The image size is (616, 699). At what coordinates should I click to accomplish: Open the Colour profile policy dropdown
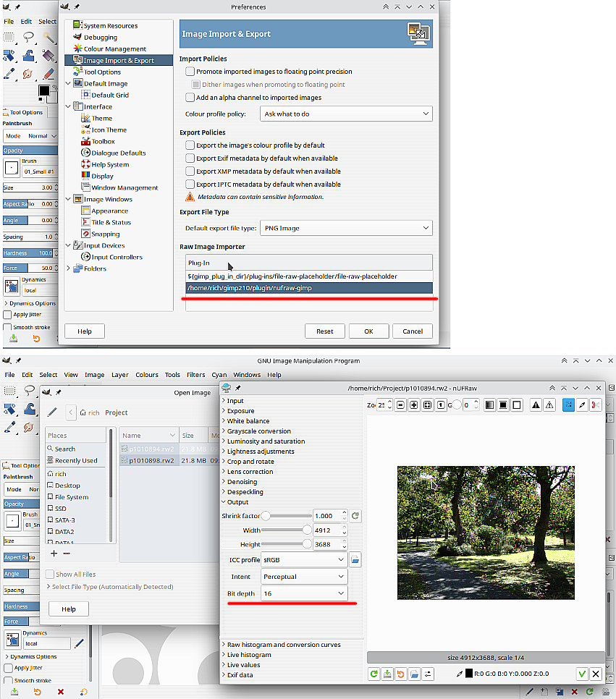click(x=346, y=114)
